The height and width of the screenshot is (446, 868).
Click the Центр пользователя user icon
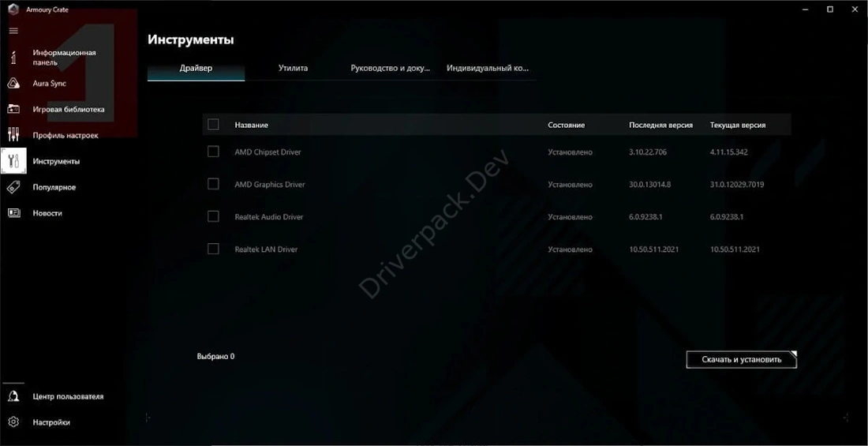[13, 396]
